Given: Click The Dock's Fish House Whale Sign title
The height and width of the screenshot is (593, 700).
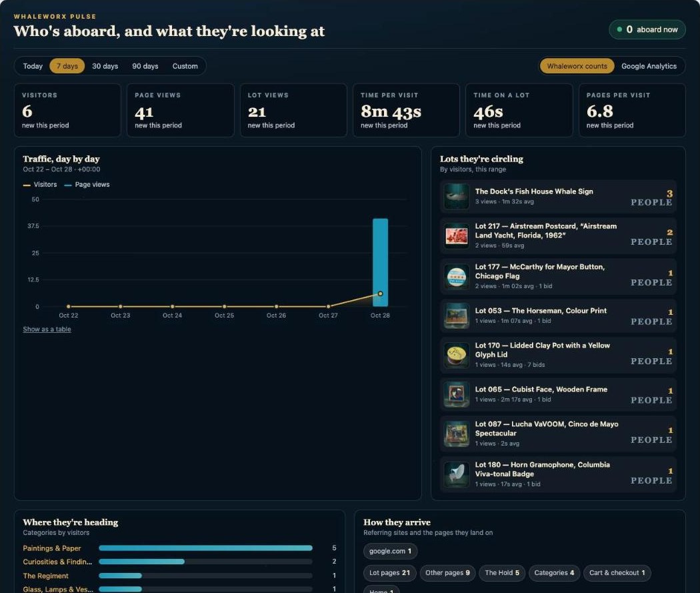Looking at the screenshot, I should pos(534,191).
